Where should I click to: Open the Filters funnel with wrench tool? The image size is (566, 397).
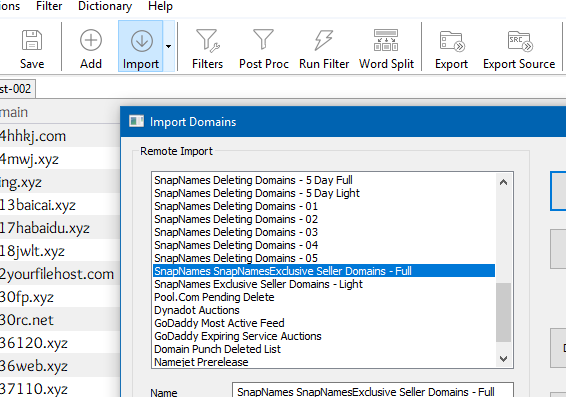click(x=207, y=40)
